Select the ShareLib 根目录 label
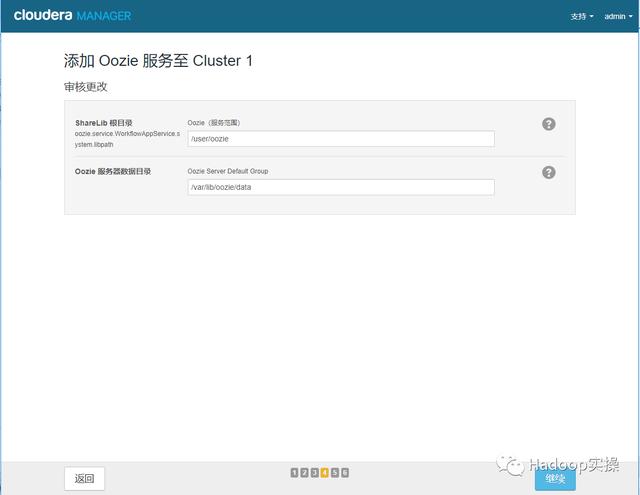 coord(104,123)
